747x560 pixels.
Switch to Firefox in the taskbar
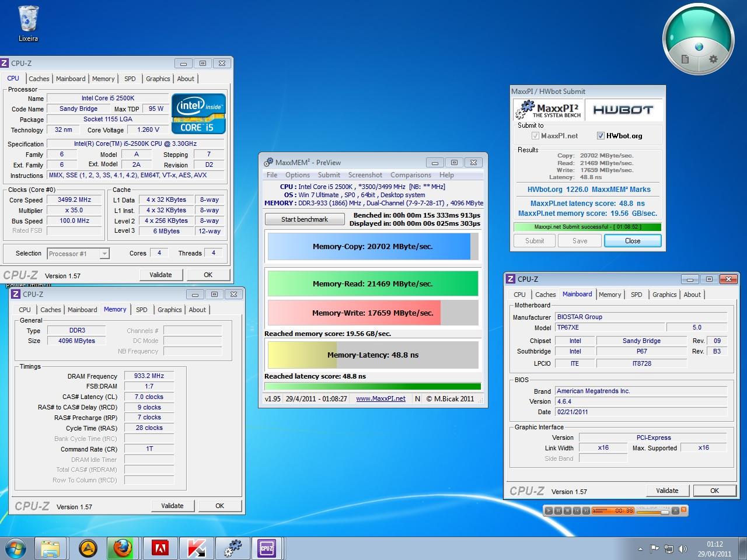(x=123, y=548)
